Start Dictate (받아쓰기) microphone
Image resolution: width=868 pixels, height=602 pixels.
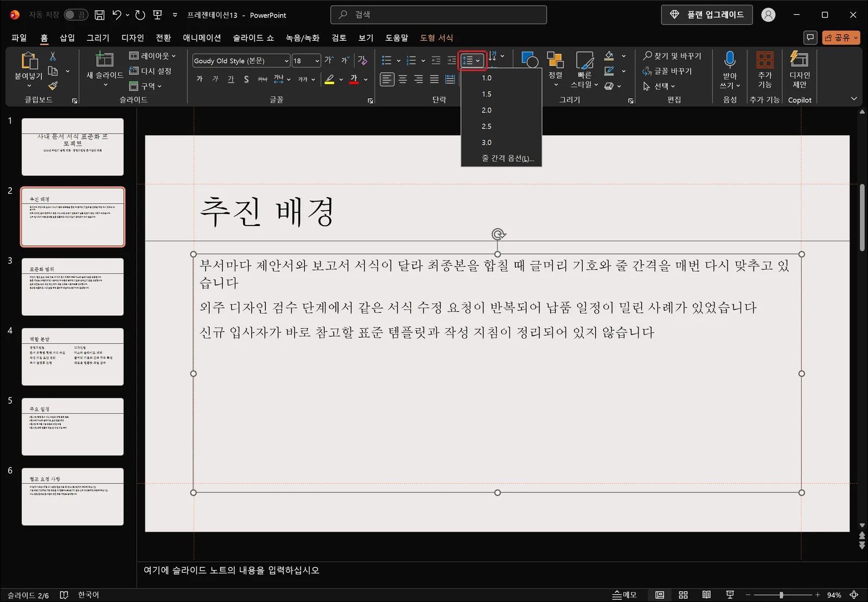tap(730, 59)
